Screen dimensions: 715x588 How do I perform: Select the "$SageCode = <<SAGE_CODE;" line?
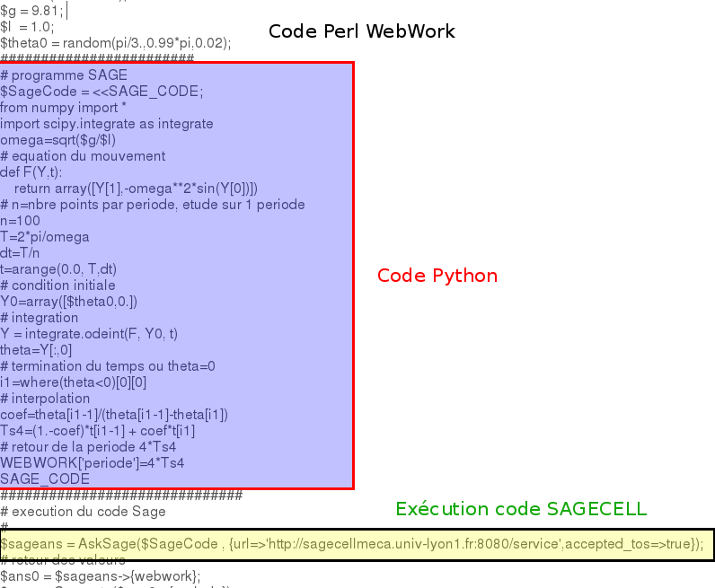click(x=102, y=92)
